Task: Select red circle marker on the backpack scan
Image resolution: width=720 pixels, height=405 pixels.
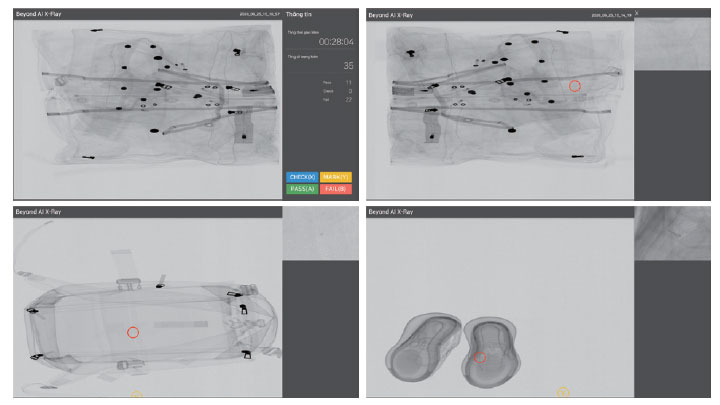Action: pos(133,332)
